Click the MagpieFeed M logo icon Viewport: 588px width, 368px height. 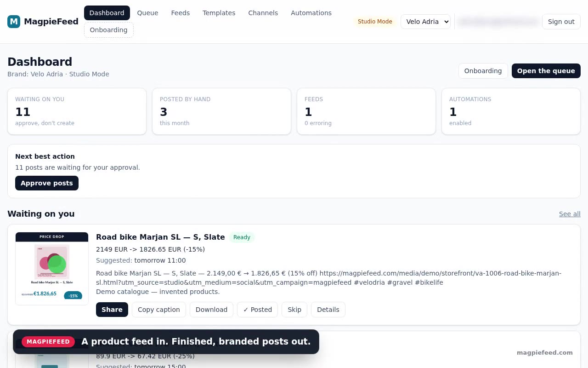[x=14, y=22]
